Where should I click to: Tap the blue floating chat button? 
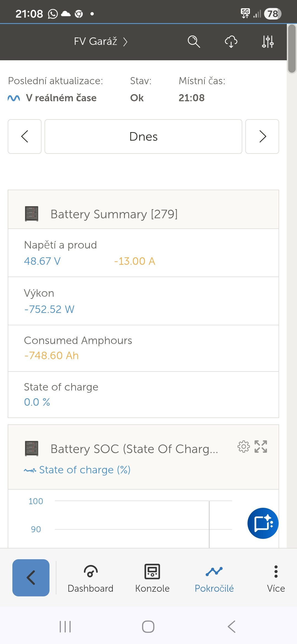click(x=263, y=523)
